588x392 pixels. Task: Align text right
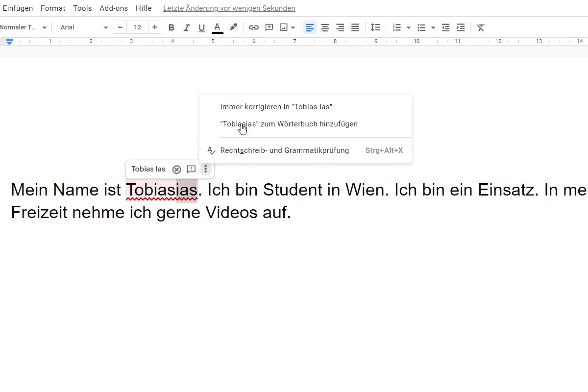[x=340, y=27]
